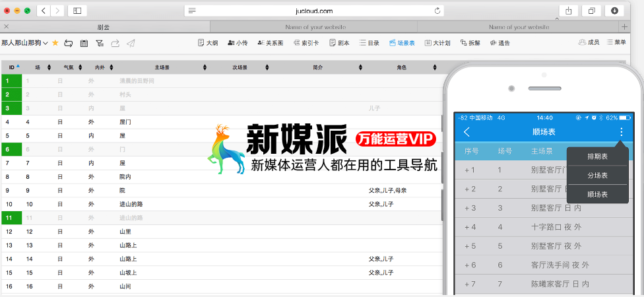
Task: Choose 顺场表 in the phone popup menu
Action: 598,194
